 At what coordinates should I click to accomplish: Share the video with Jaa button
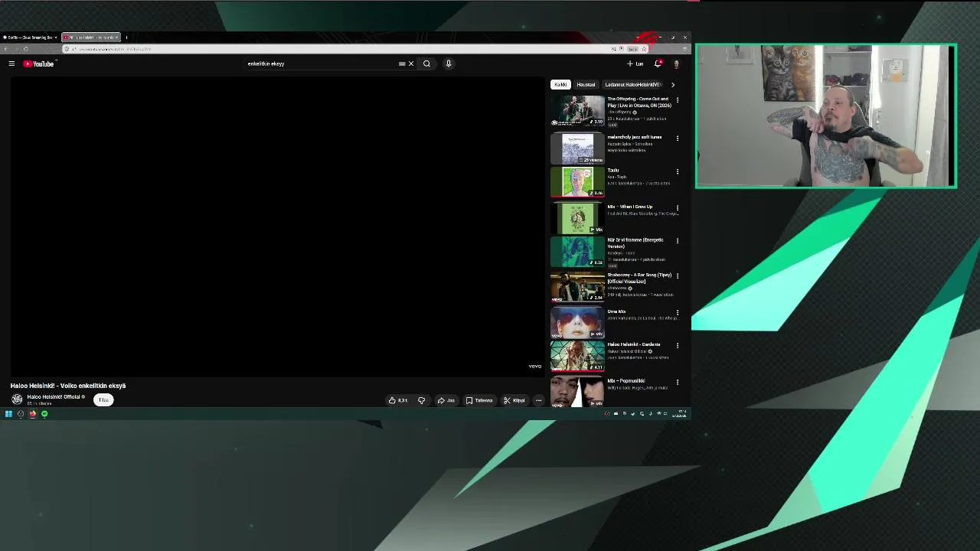coord(446,400)
